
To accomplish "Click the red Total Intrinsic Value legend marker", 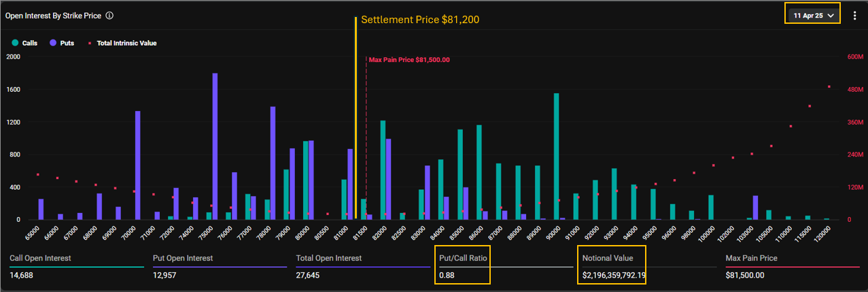I will click(91, 43).
